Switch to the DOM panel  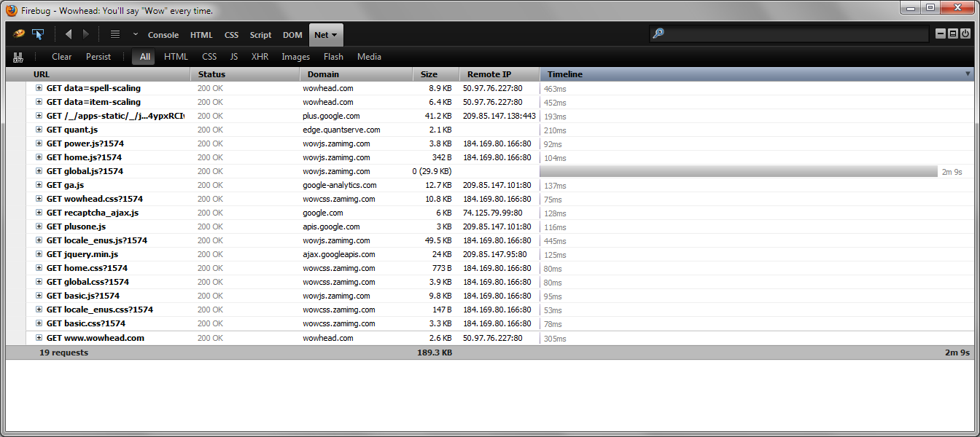click(x=292, y=35)
